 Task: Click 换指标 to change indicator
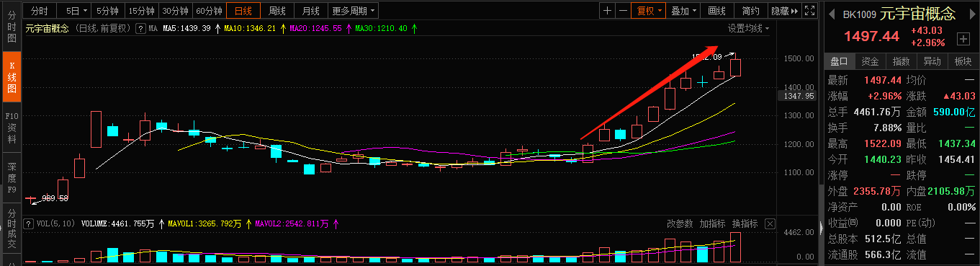click(745, 223)
